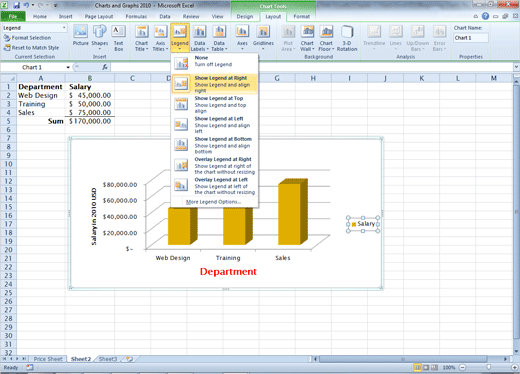Choose None to turn off legend
The image size is (520, 374).
[214, 62]
